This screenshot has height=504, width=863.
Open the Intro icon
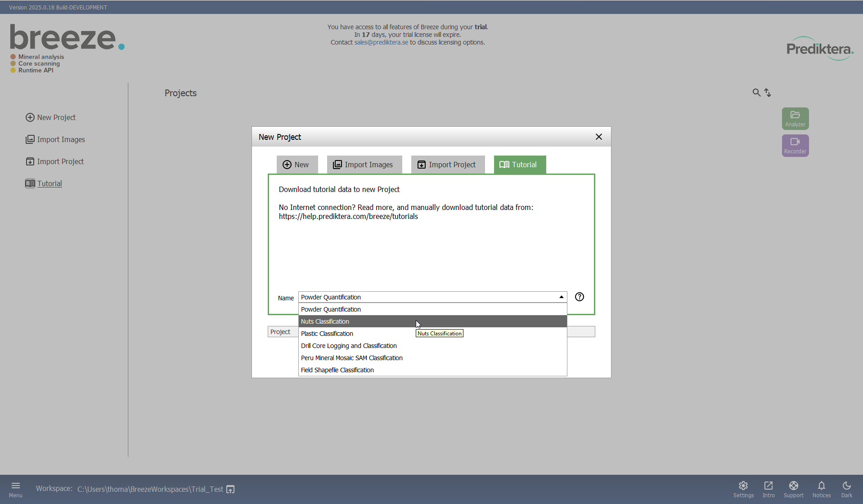[769, 489]
